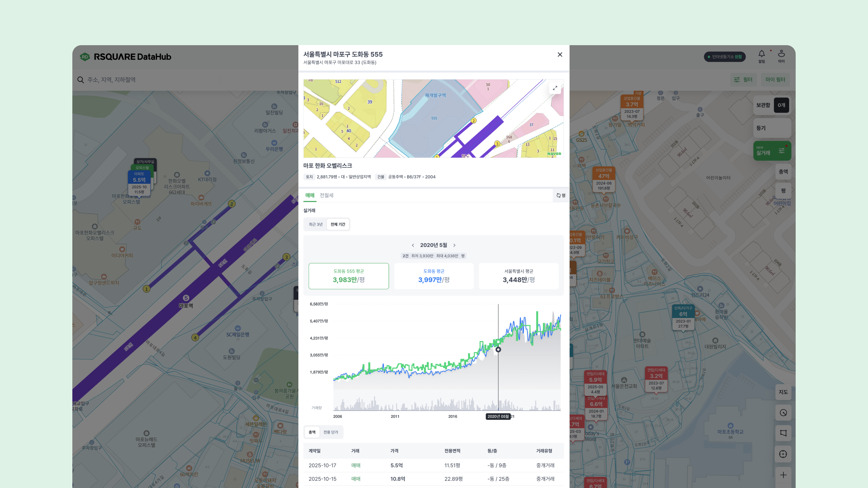Click the notification bell icon
This screenshot has width=868, height=488.
point(762,54)
